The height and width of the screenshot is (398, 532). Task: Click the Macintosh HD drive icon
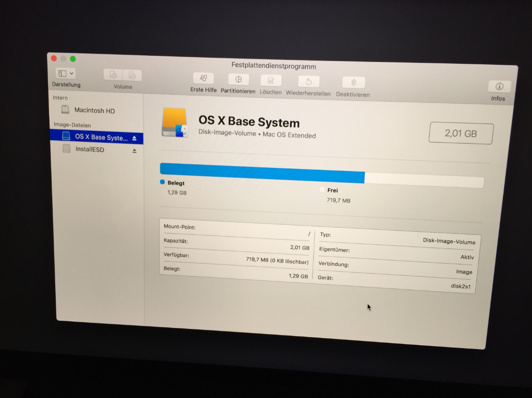(65, 109)
